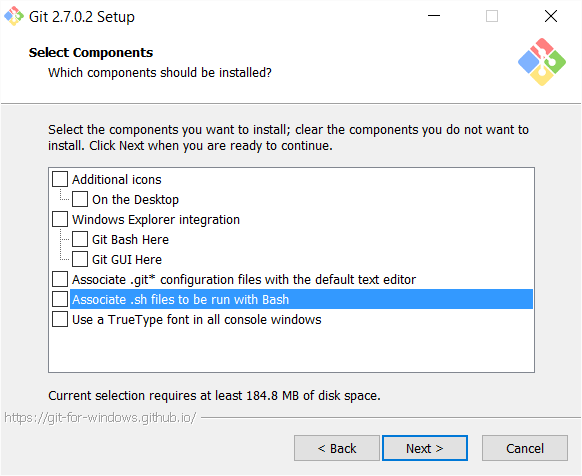
Task: Minimize the Git Setup window
Action: (x=434, y=16)
